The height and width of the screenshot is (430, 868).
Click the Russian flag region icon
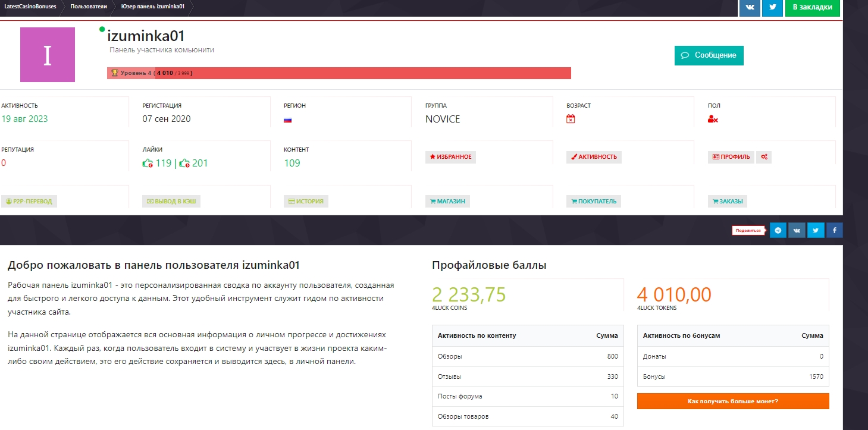[288, 120]
